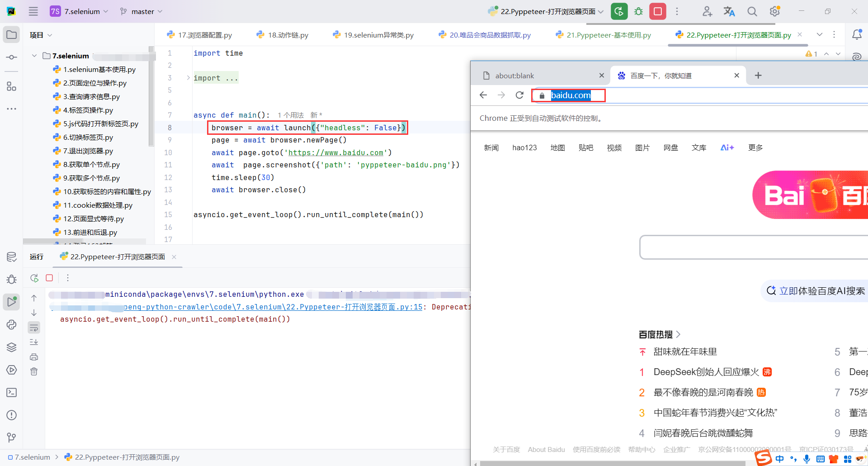Toggle the Sogou IME Chinese/English mode
Viewport: 868px width, 466px height.
[780, 459]
